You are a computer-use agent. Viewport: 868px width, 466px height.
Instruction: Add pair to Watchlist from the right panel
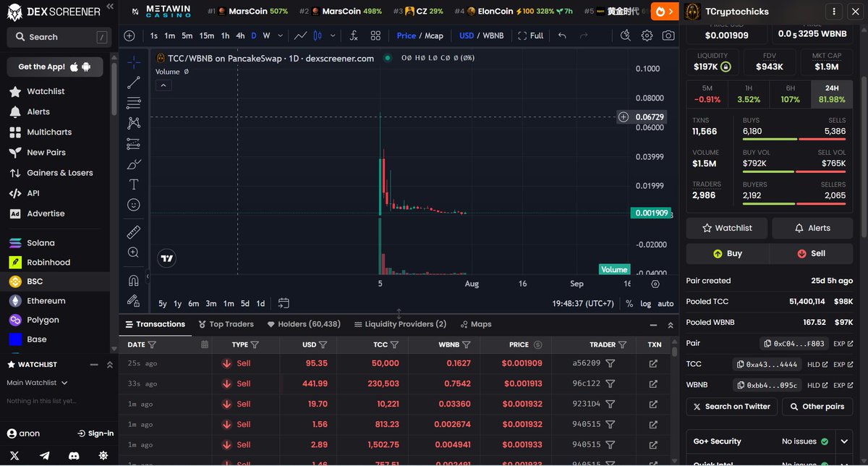pyautogui.click(x=727, y=228)
